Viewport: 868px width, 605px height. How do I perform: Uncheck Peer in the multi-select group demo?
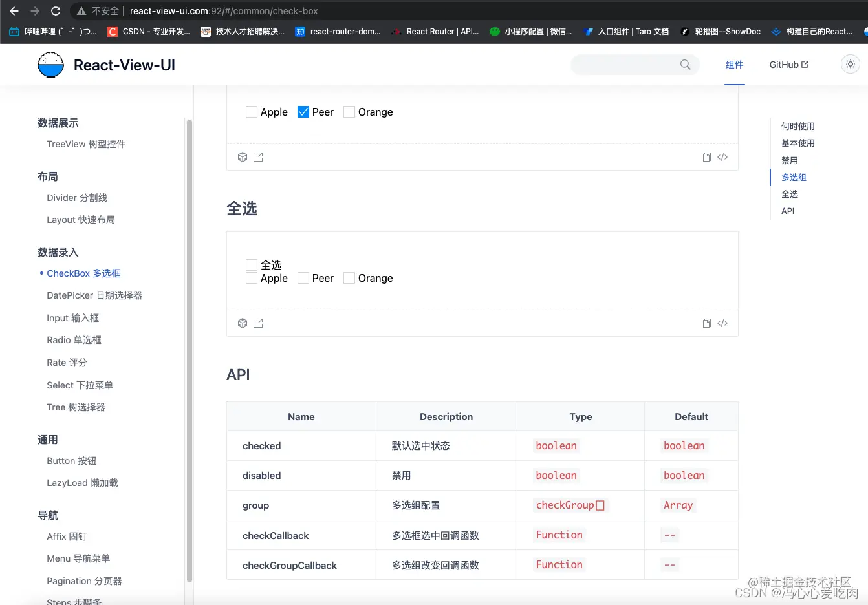coord(303,112)
